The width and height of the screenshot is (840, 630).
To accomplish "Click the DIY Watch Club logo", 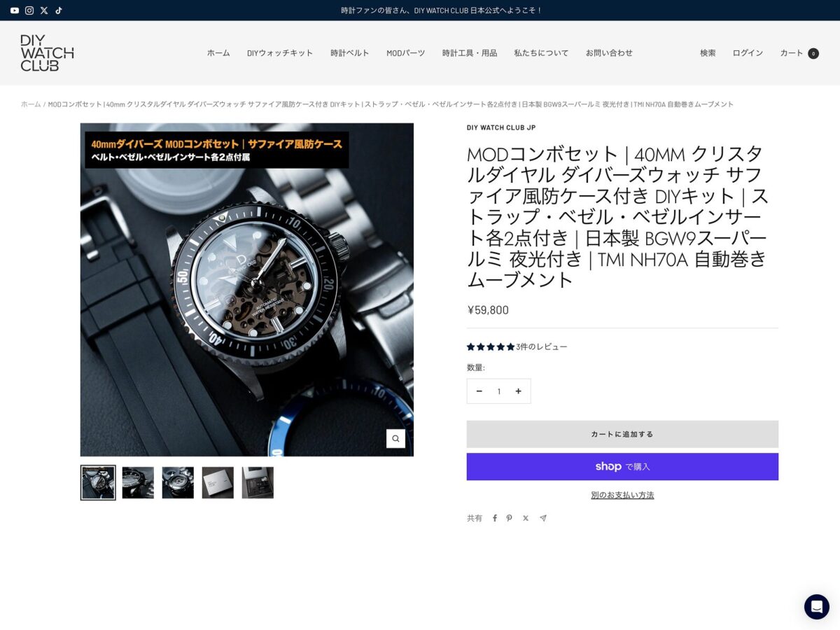I will click(47, 52).
